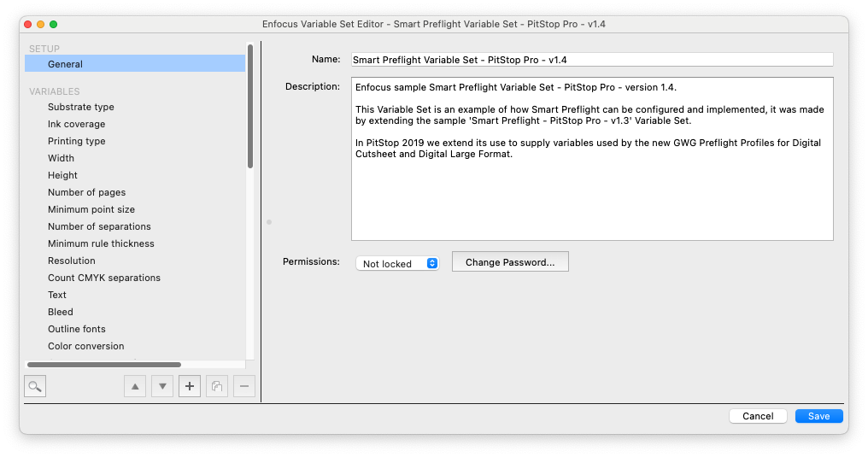Viewport: 868px width, 457px height.
Task: Select the Color conversion variable
Action: tap(85, 346)
